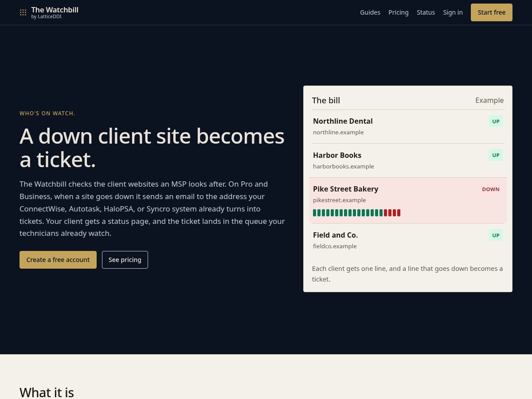Click by LatticeDDI subtitle text
This screenshot has width=532, height=399.
pyautogui.click(x=46, y=17)
